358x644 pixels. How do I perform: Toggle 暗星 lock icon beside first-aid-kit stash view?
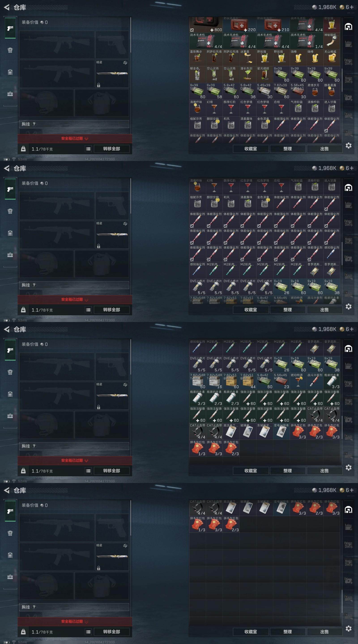click(99, 85)
